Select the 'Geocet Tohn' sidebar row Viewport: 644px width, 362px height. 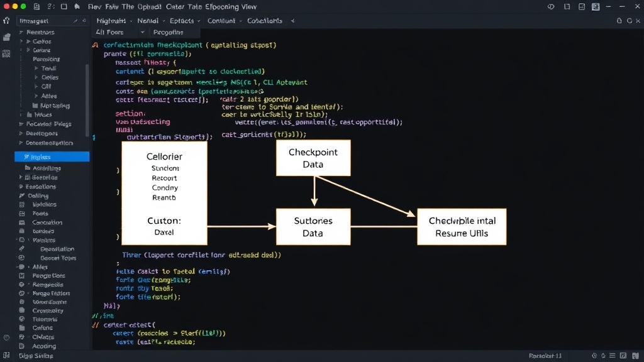58,258
